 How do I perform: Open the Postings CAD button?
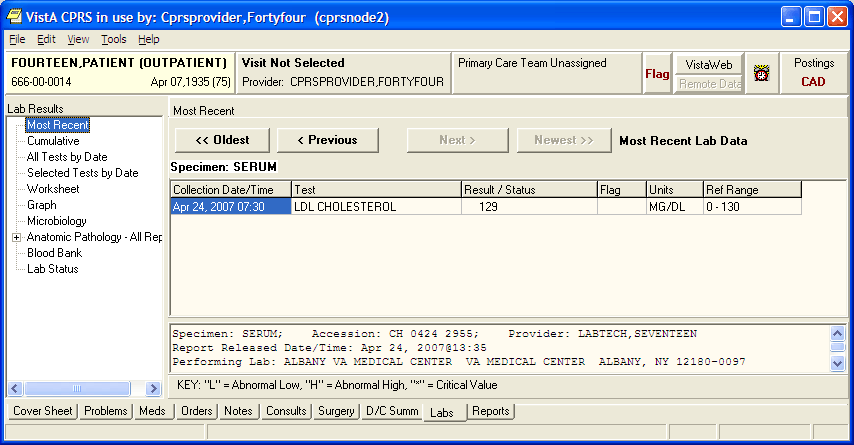[x=813, y=73]
